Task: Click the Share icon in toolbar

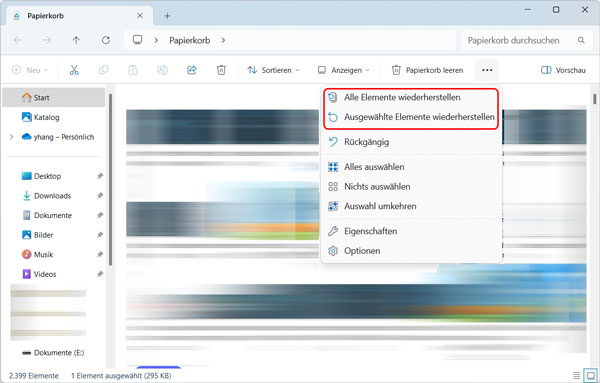Action: [192, 70]
